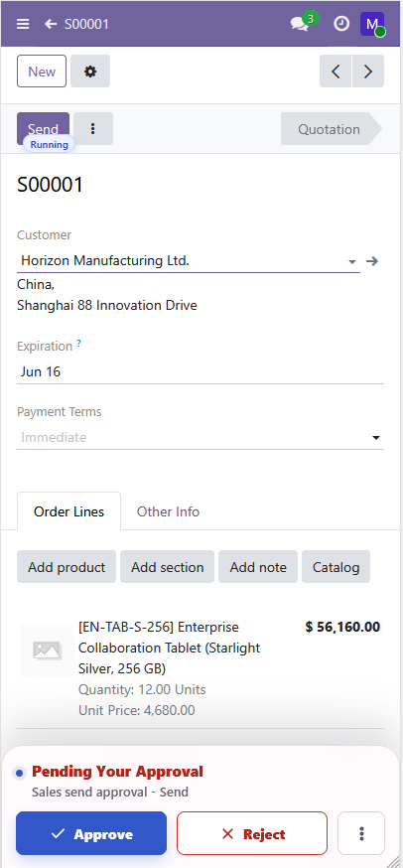Open the user avatar menu
Screen dimensions: 403x868
372,24
